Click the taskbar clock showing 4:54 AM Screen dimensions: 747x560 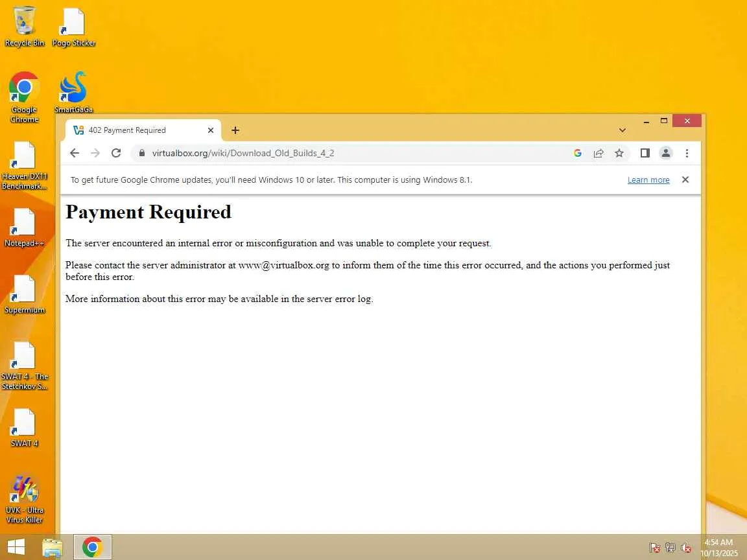coord(718,548)
